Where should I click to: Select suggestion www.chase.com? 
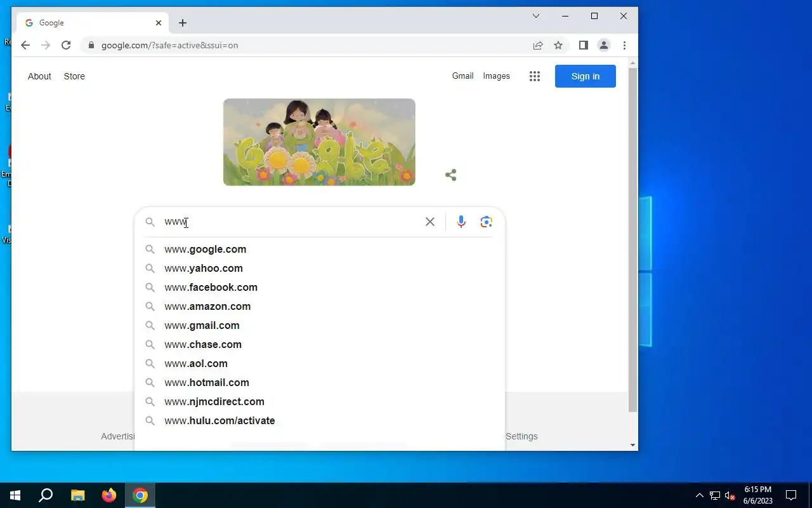coord(320,344)
